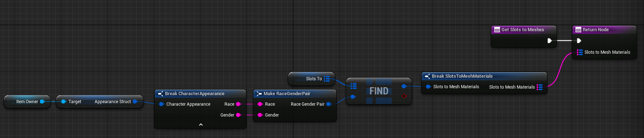Click the Return Node function icon
This screenshot has width=644, height=138.
(x=578, y=30)
